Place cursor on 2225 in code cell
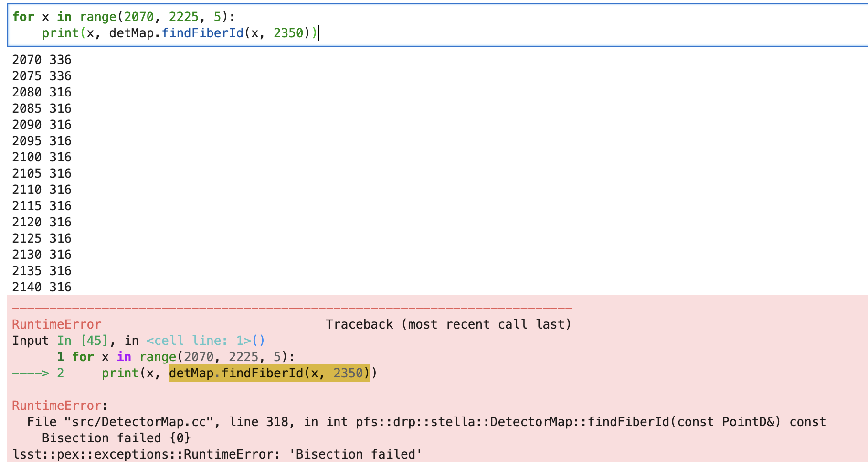The image size is (868, 470). tap(183, 17)
